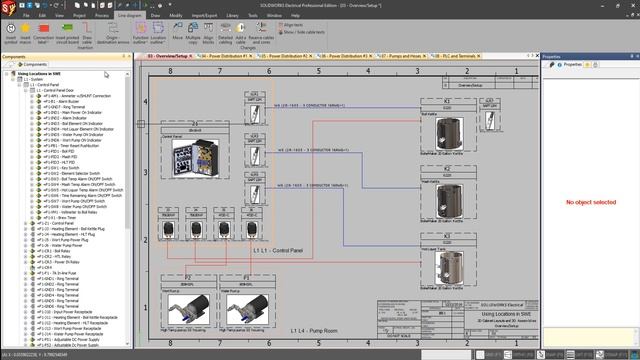The height and width of the screenshot is (360, 640).
Task: Open the Tools menu
Action: (253, 16)
